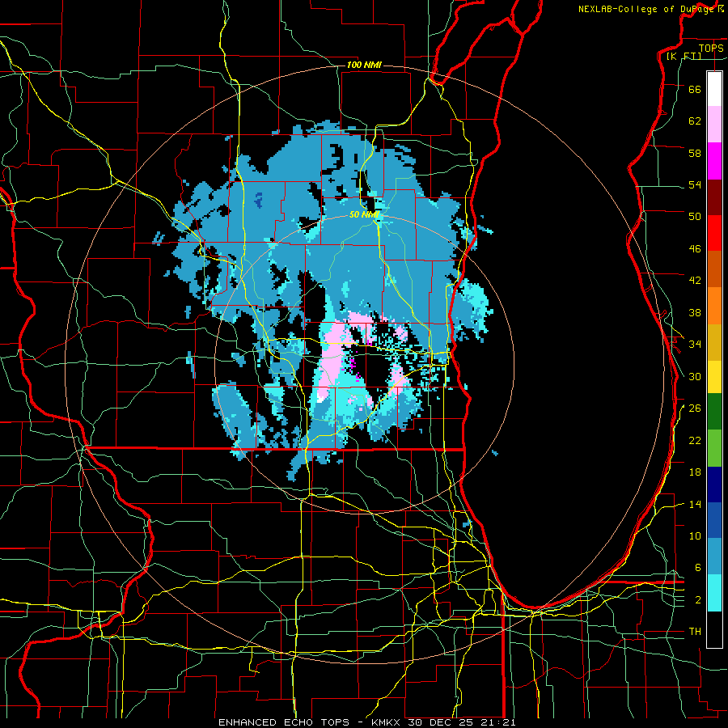Click the '46' legend value label
The image size is (728, 728).
point(695,248)
